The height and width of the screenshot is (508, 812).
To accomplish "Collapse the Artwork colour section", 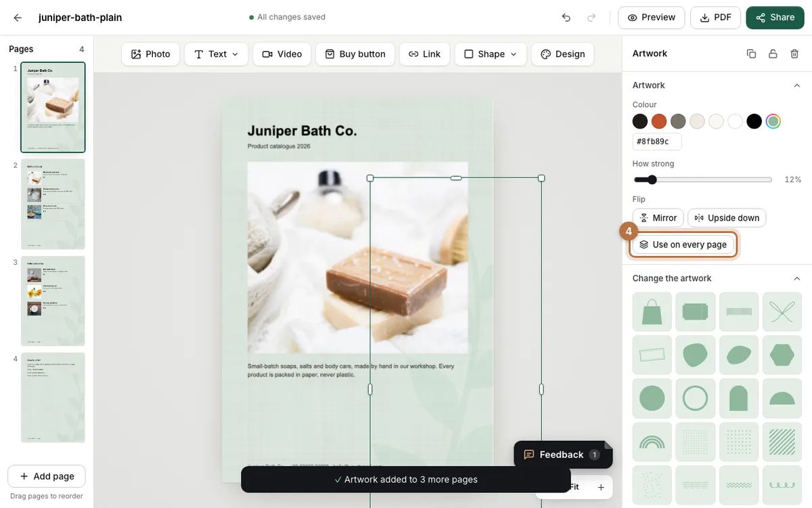I will point(797,85).
